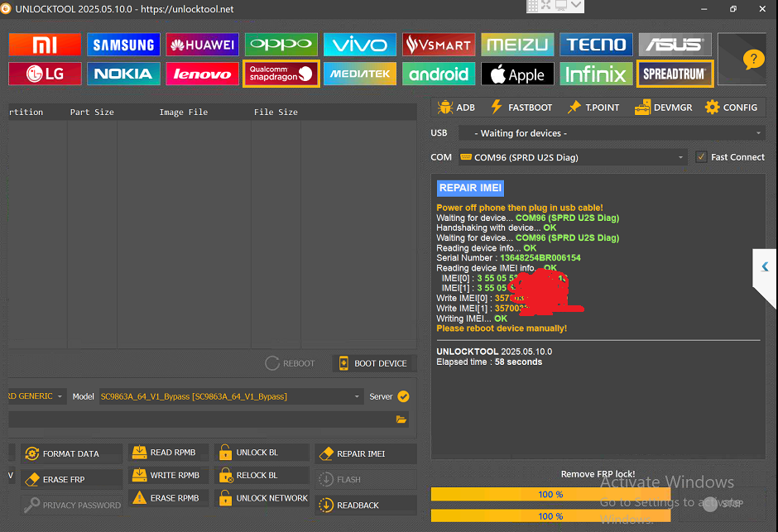
Task: Click the WRITE RPMB button
Action: click(x=169, y=475)
